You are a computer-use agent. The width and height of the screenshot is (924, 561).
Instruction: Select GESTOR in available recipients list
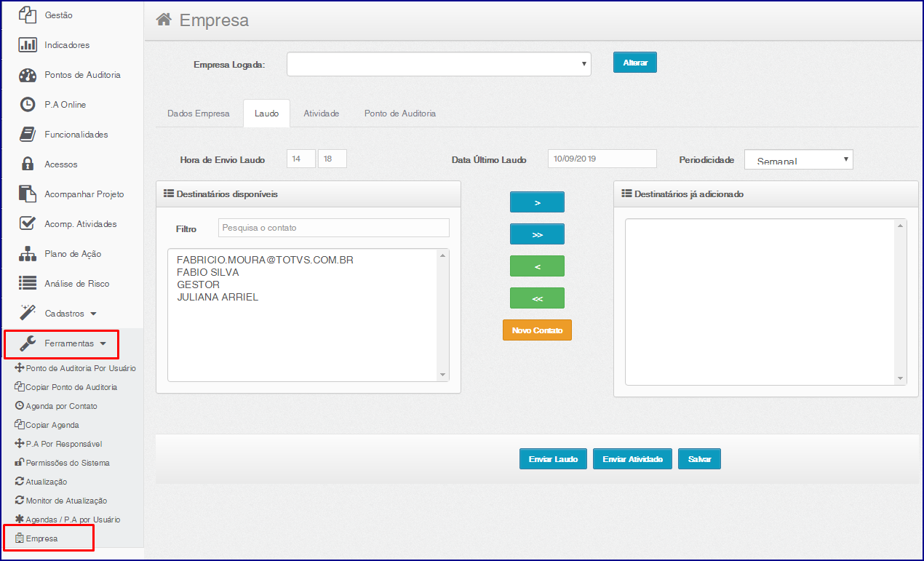(x=198, y=285)
